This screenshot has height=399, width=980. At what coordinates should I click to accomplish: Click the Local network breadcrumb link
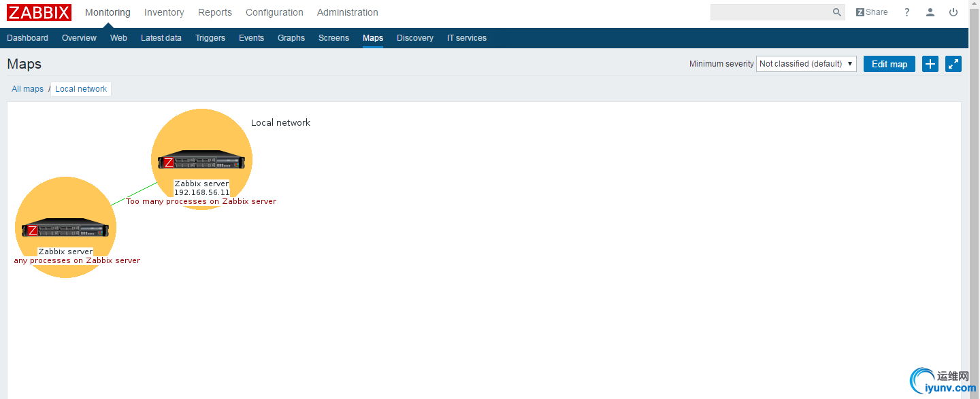pyautogui.click(x=81, y=89)
